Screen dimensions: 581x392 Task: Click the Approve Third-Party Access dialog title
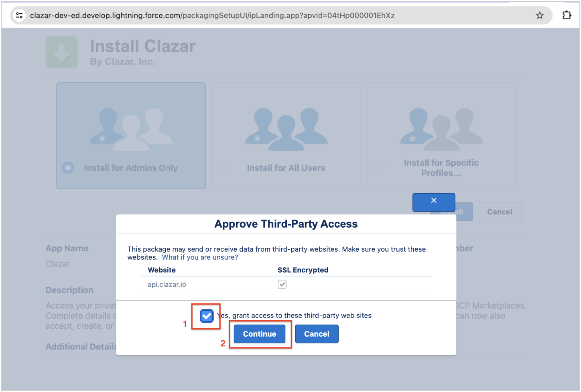(x=286, y=224)
